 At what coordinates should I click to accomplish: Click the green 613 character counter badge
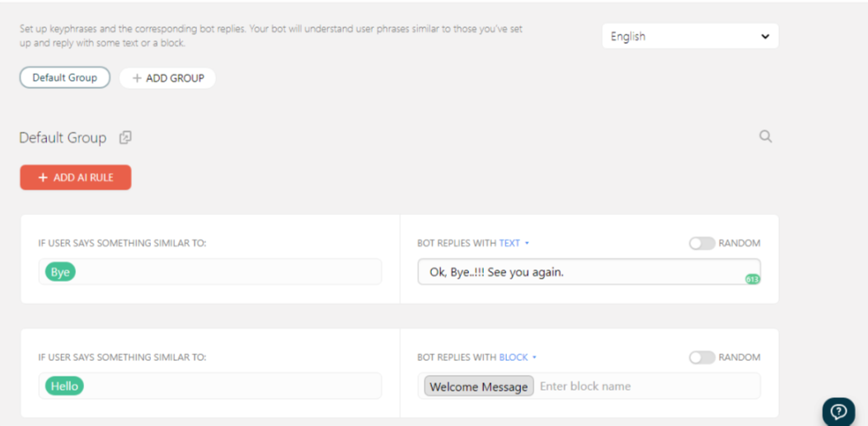coord(752,279)
